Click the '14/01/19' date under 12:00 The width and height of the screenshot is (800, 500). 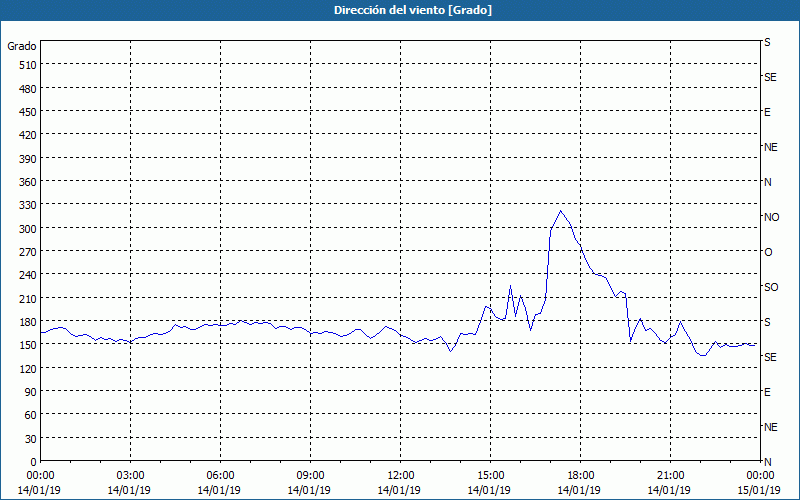pos(399,490)
